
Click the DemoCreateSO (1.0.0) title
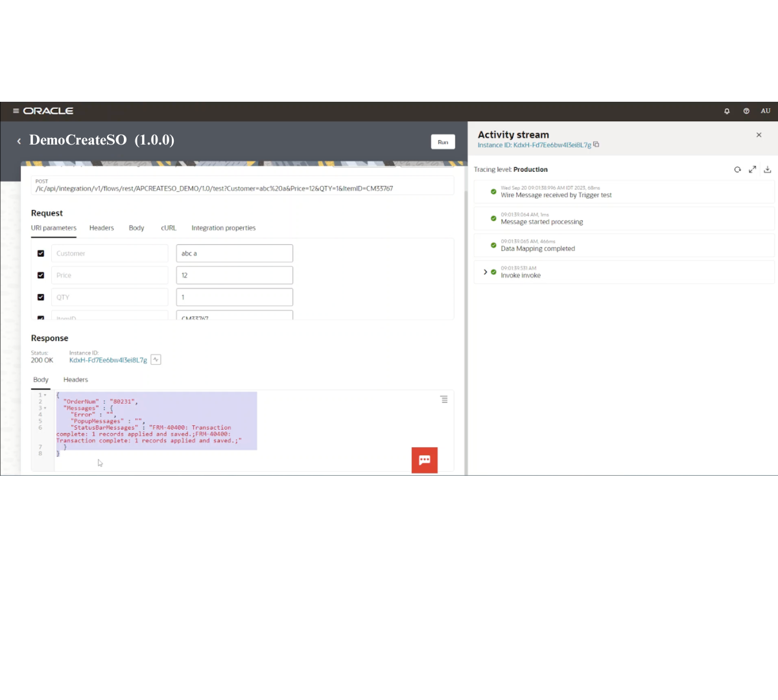[102, 140]
